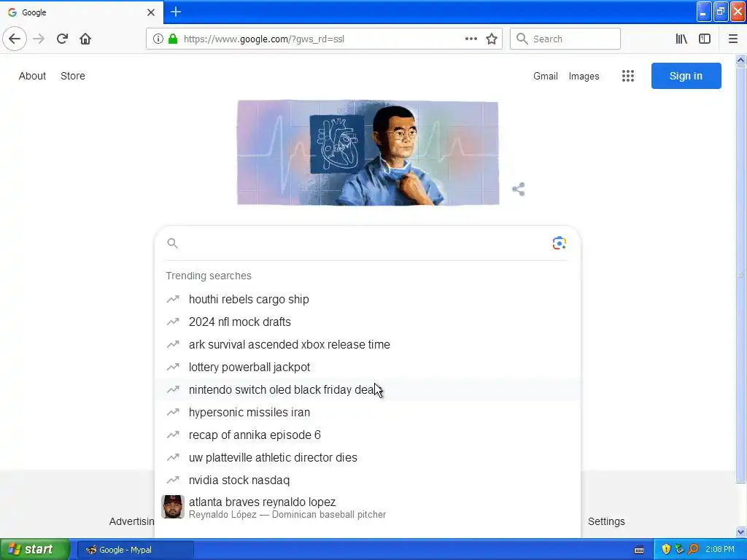Viewport: 747px width, 560px height.
Task: Select the Google - Mypal taskbar button
Action: (x=135, y=550)
